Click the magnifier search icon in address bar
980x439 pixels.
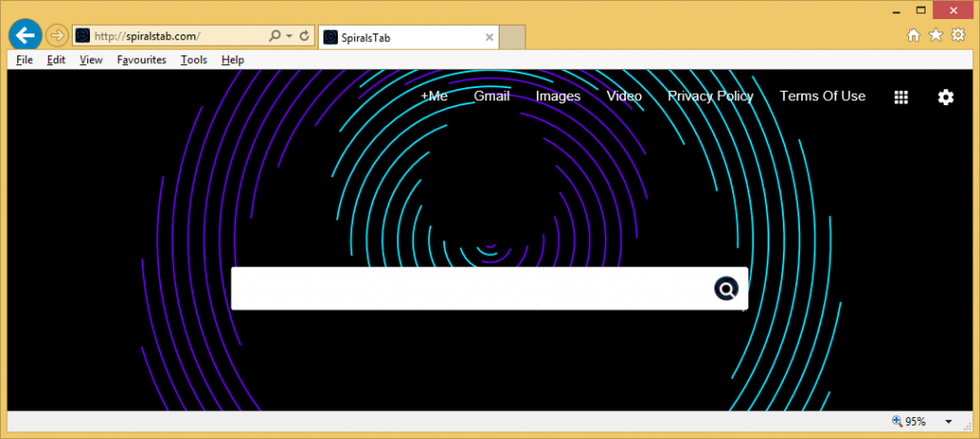276,36
